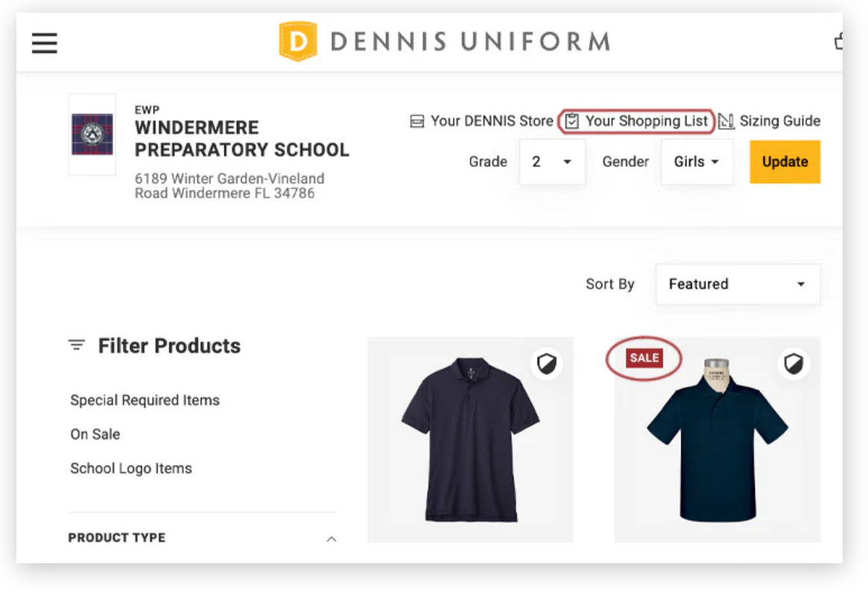Click the Filter Products lines icon
Image resolution: width=868 pixels, height=593 pixels.
pyautogui.click(x=77, y=345)
